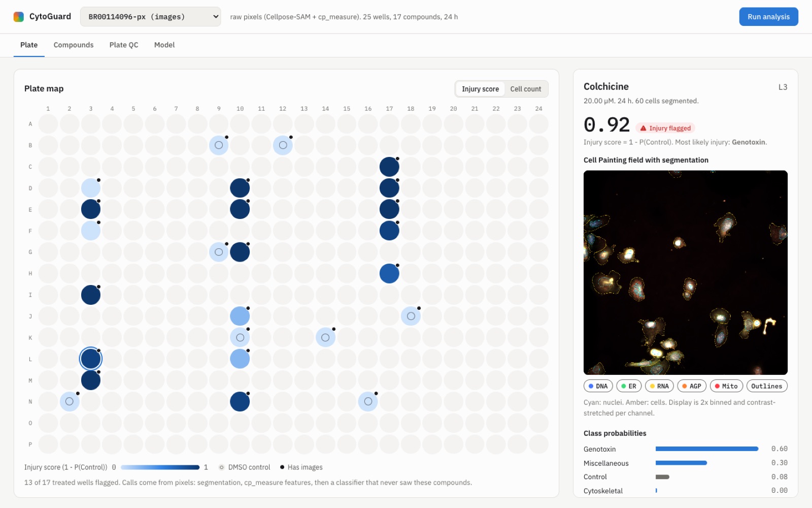Viewport: 812px width, 508px height.
Task: Click the Has images legend entry
Action: pyautogui.click(x=301, y=467)
